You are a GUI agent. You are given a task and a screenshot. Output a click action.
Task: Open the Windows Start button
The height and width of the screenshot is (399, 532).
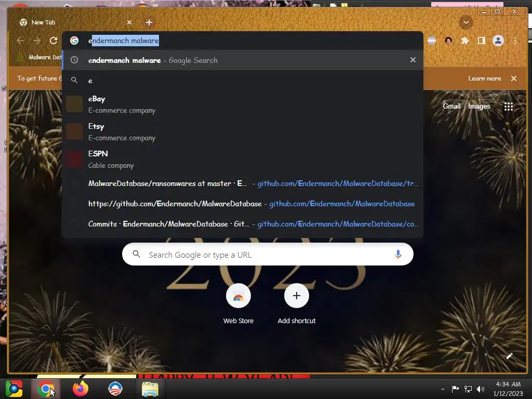tap(14, 389)
